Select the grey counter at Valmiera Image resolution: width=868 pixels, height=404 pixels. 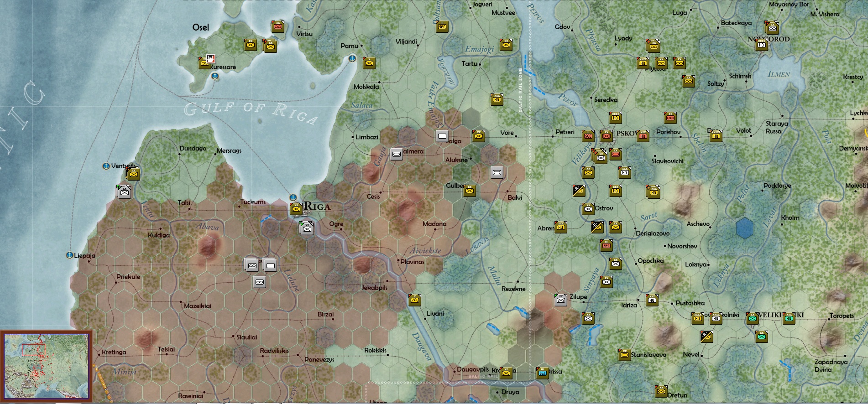click(397, 154)
